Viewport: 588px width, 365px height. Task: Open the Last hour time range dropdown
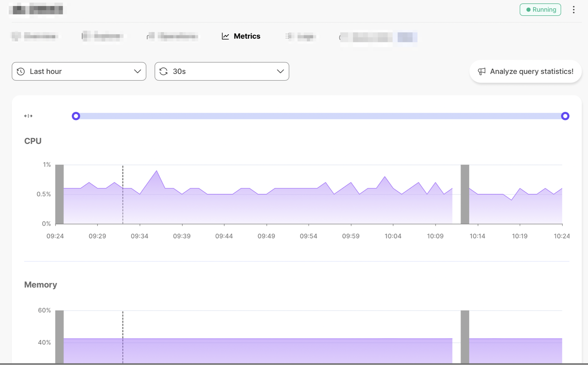pyautogui.click(x=79, y=71)
